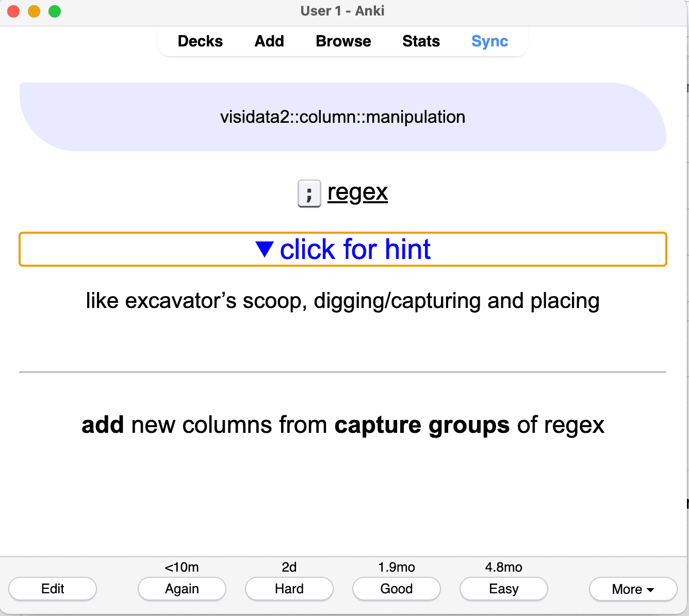Image resolution: width=689 pixels, height=616 pixels.
Task: Click the underlined 'regex' text
Action: coord(357,192)
